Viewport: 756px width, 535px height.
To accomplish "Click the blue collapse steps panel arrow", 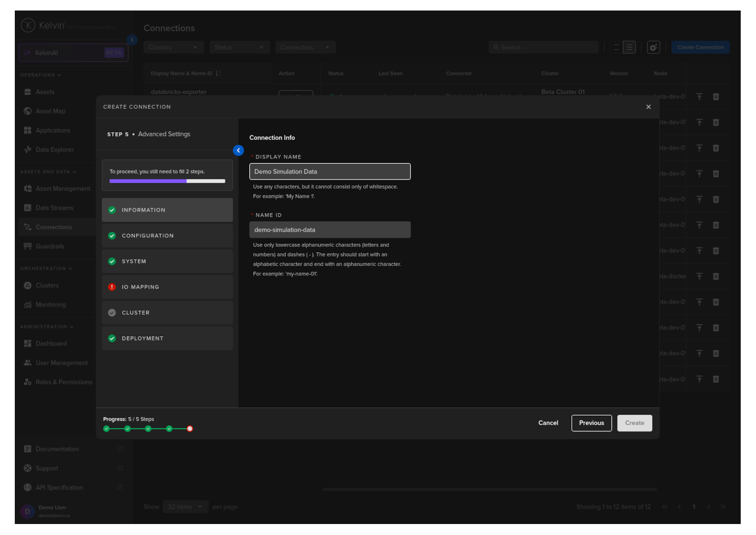I will (x=238, y=150).
